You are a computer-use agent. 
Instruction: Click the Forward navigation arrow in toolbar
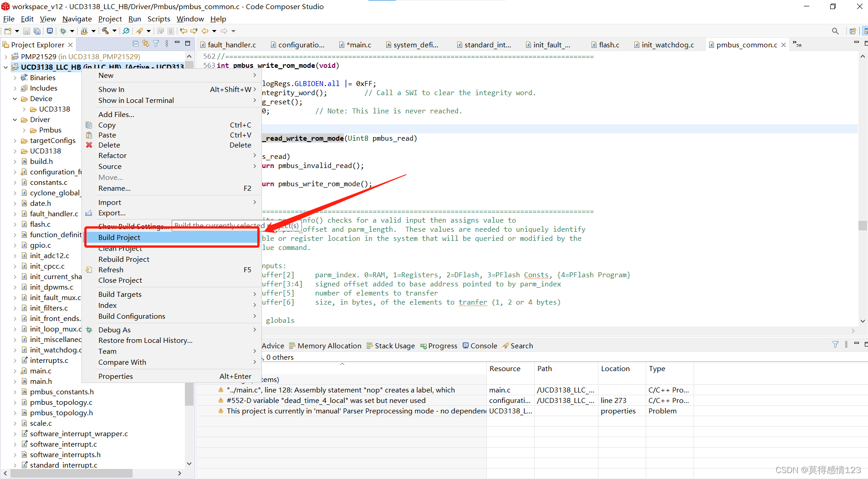coord(224,31)
